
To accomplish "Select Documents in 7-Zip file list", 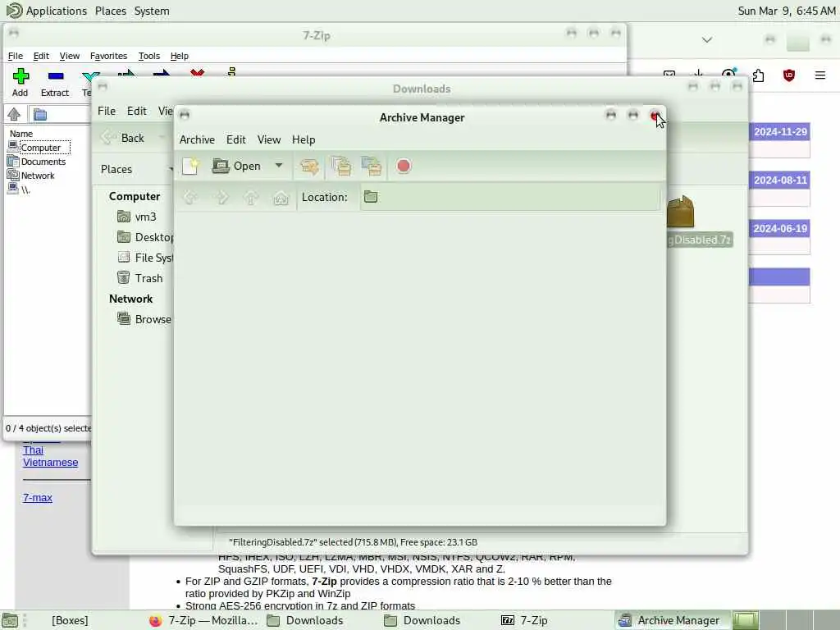I will (x=43, y=162).
